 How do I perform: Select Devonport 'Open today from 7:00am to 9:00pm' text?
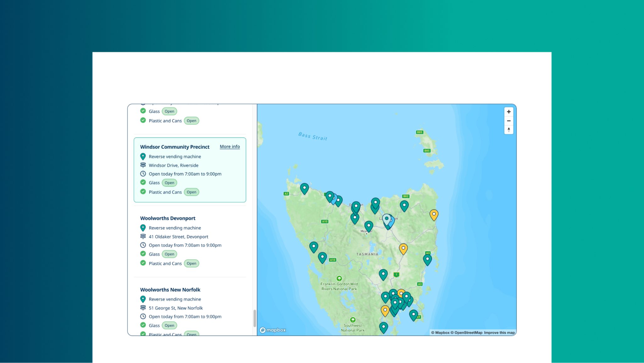(x=185, y=245)
